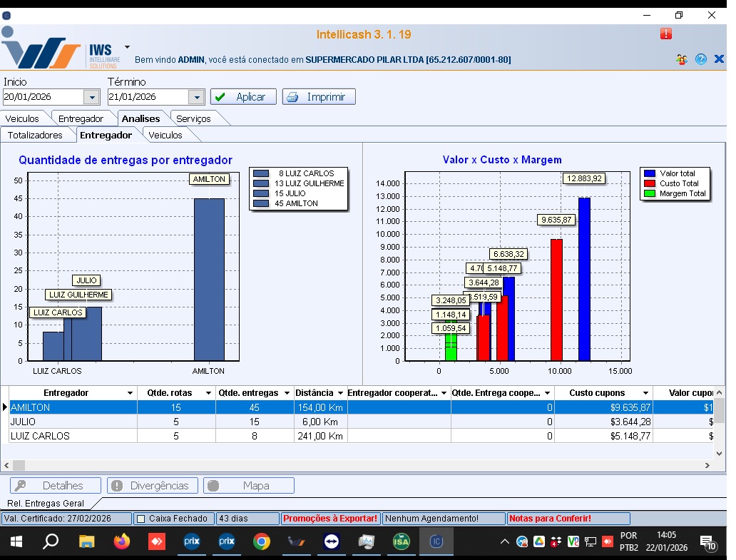
Task: Switch to the Totalizadores sub-tab
Action: pyautogui.click(x=35, y=135)
